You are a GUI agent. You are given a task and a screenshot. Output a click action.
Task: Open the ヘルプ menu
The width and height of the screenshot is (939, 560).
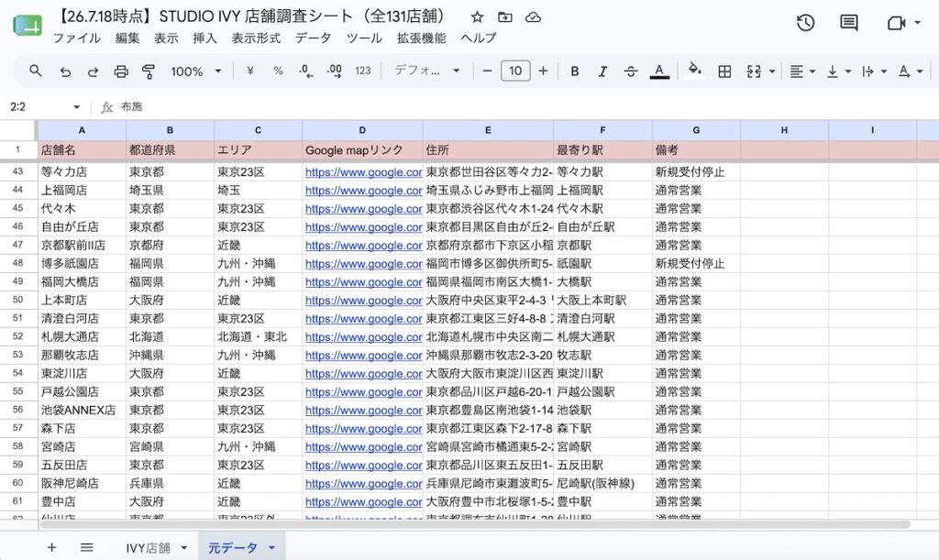[478, 38]
